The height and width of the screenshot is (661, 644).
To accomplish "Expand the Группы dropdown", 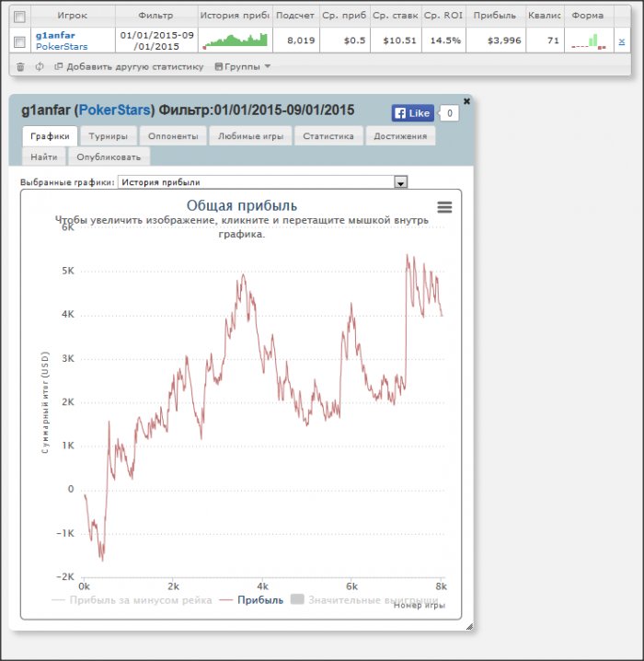I will [243, 66].
